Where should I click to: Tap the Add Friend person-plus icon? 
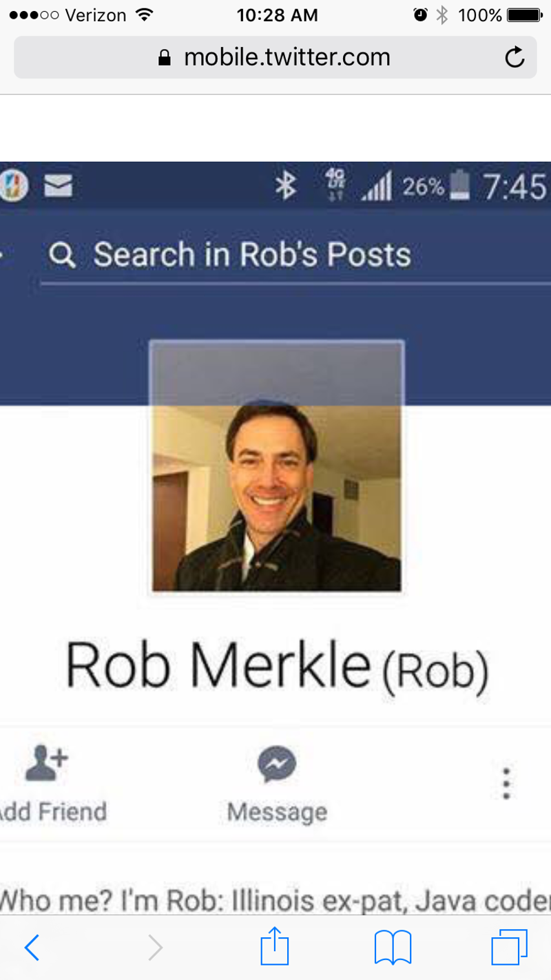tap(47, 764)
